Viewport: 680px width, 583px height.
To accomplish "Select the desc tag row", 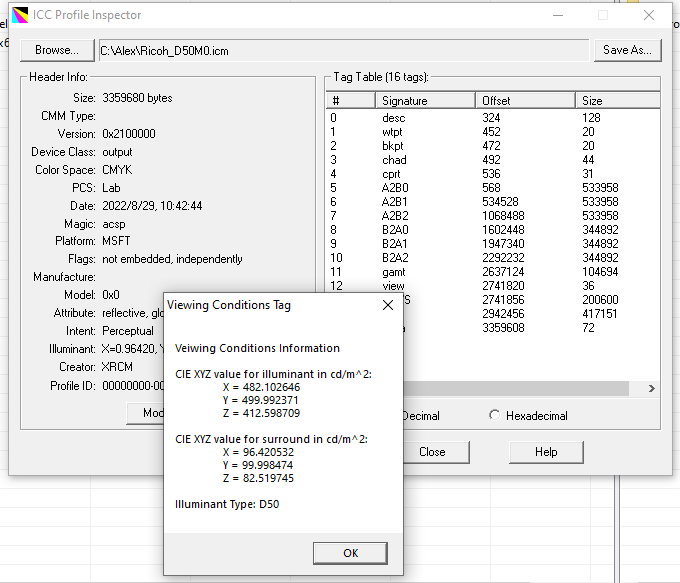I will 393,118.
